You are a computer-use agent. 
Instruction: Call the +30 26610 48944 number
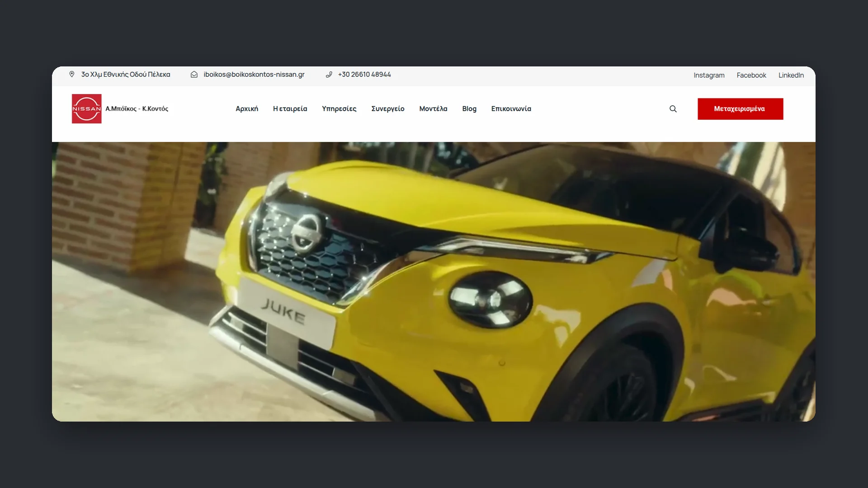(x=364, y=75)
